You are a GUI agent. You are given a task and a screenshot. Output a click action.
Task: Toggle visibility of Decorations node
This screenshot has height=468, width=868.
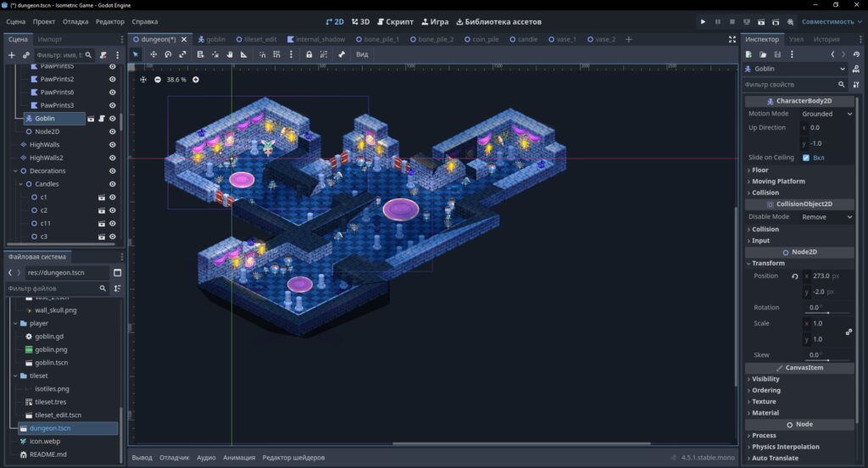[113, 171]
